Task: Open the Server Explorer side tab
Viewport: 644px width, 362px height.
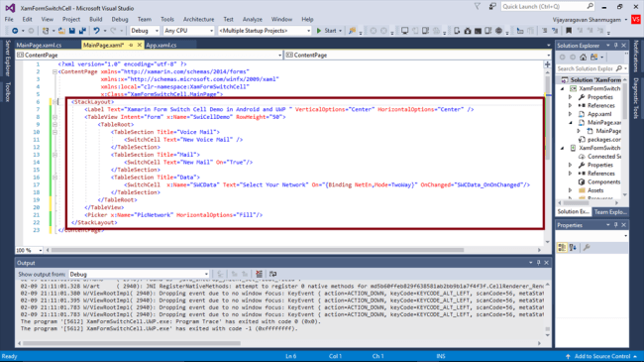Action: coord(7,58)
